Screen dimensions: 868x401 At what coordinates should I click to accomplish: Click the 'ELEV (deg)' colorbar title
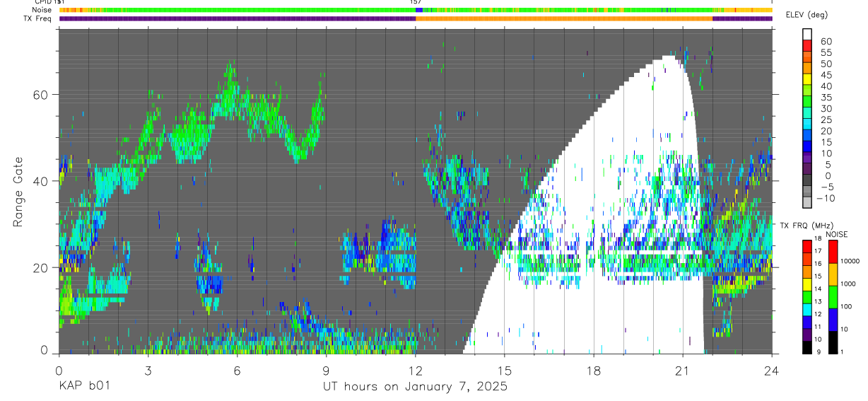807,15
